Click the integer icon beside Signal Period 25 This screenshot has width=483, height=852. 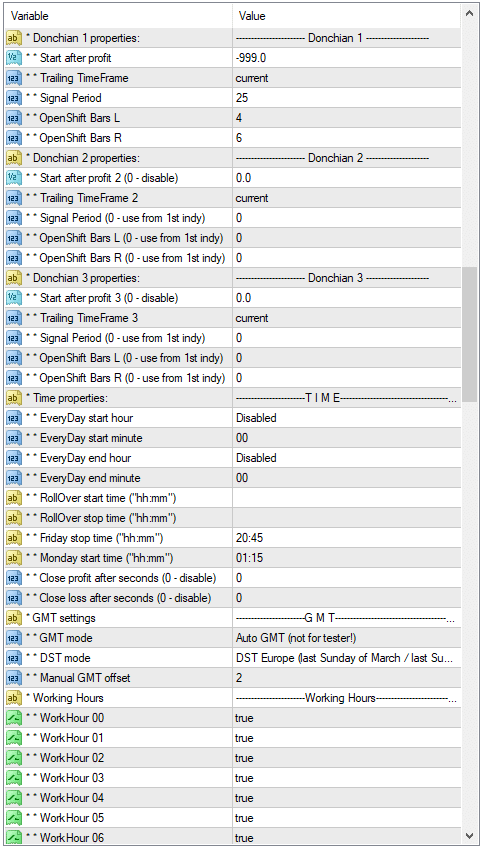(14, 98)
